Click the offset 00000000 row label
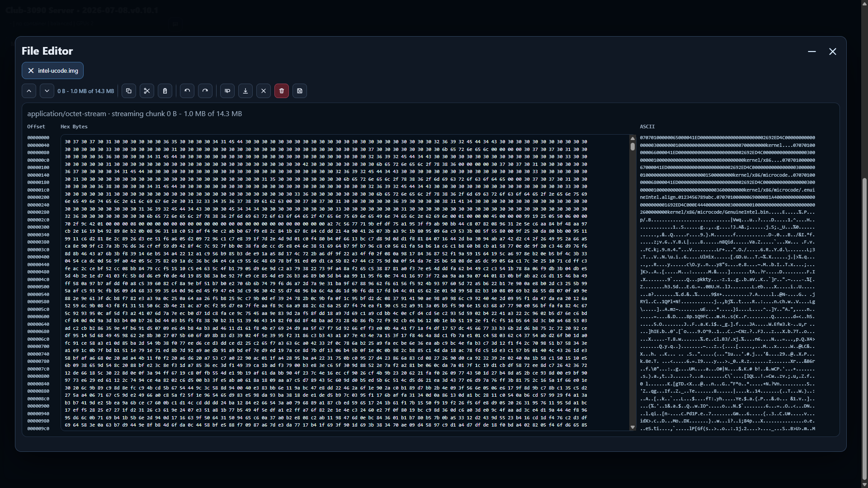 coord(38,138)
